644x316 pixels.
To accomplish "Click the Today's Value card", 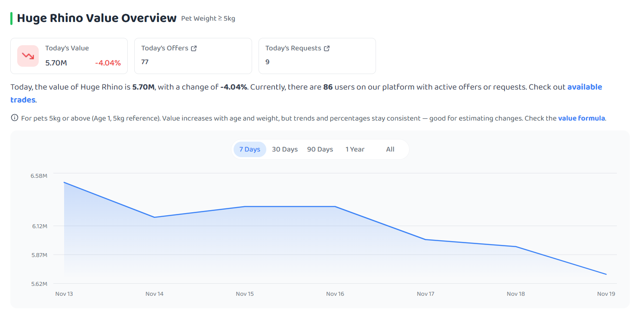I will click(69, 56).
